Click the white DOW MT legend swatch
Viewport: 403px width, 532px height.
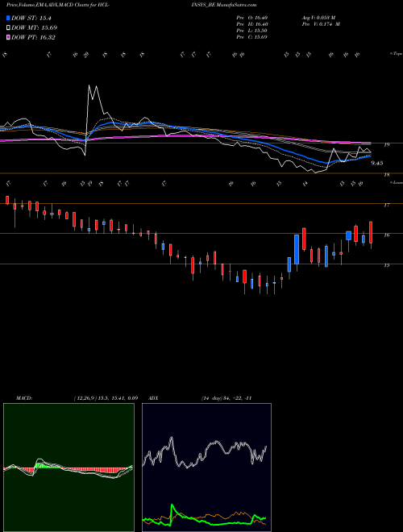[9, 28]
